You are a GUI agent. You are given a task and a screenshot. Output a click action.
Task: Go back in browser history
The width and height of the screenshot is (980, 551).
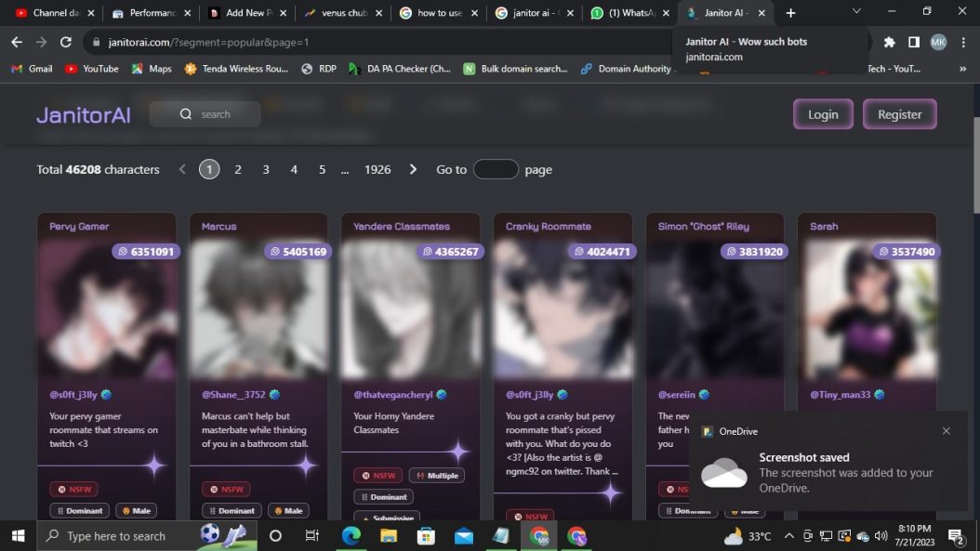(x=17, y=42)
